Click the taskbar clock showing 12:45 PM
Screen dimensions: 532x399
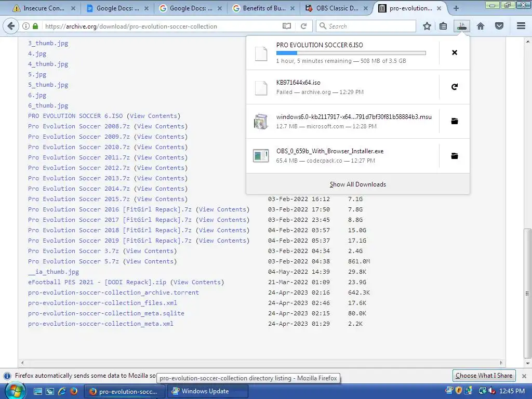point(512,391)
